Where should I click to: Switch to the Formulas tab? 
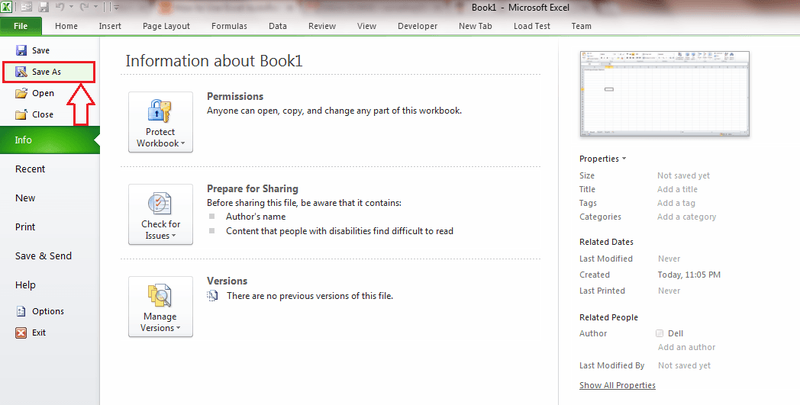[x=229, y=26]
